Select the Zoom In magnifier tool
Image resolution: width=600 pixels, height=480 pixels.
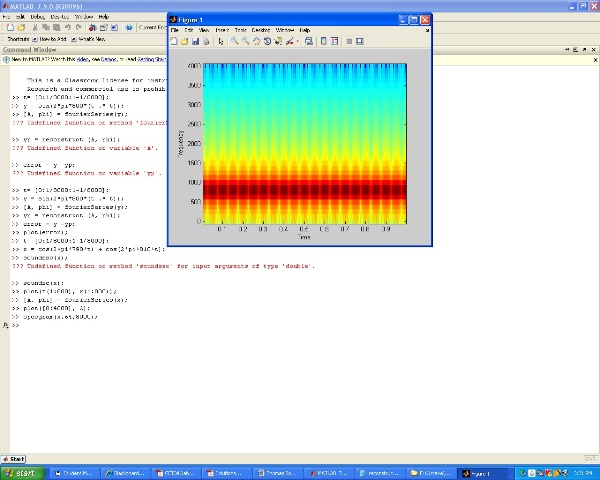[x=234, y=41]
